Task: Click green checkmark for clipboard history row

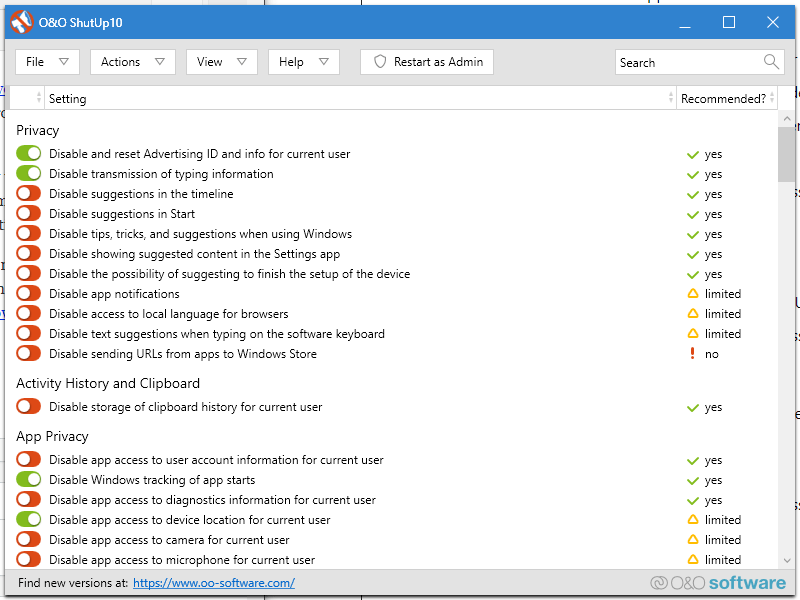Action: [x=692, y=408]
